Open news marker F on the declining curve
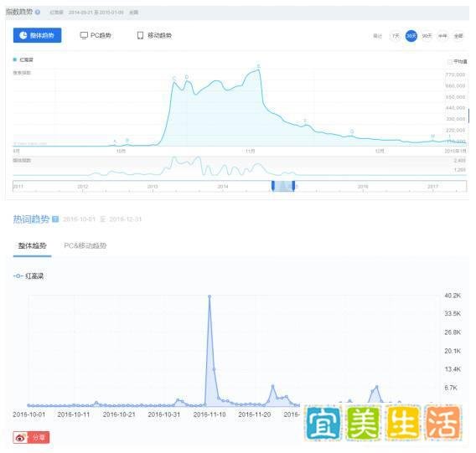The height and width of the screenshot is (453, 476). [305, 121]
